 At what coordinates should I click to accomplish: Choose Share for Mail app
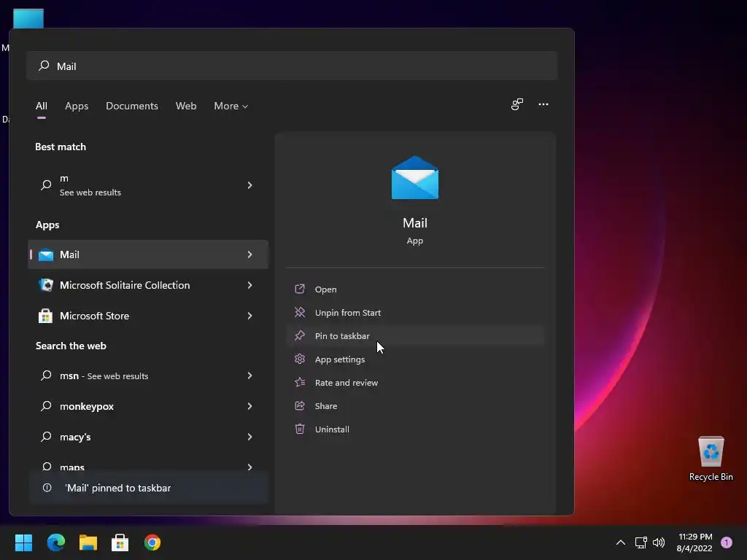pyautogui.click(x=415, y=405)
